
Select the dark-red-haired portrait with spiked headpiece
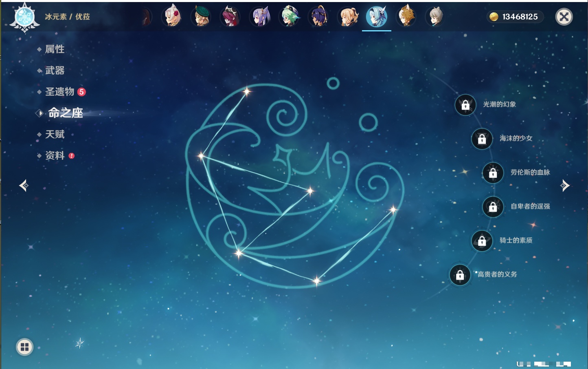pyautogui.click(x=230, y=17)
